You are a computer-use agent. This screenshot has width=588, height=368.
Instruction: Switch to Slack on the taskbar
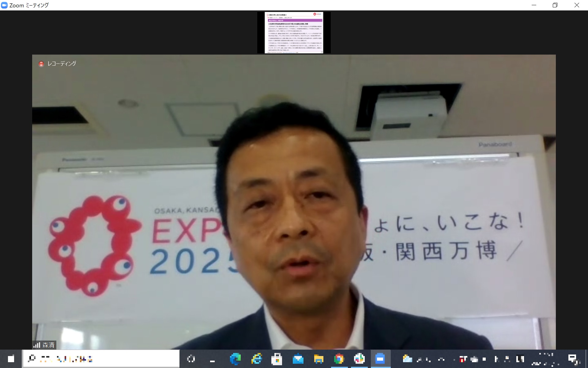(359, 358)
